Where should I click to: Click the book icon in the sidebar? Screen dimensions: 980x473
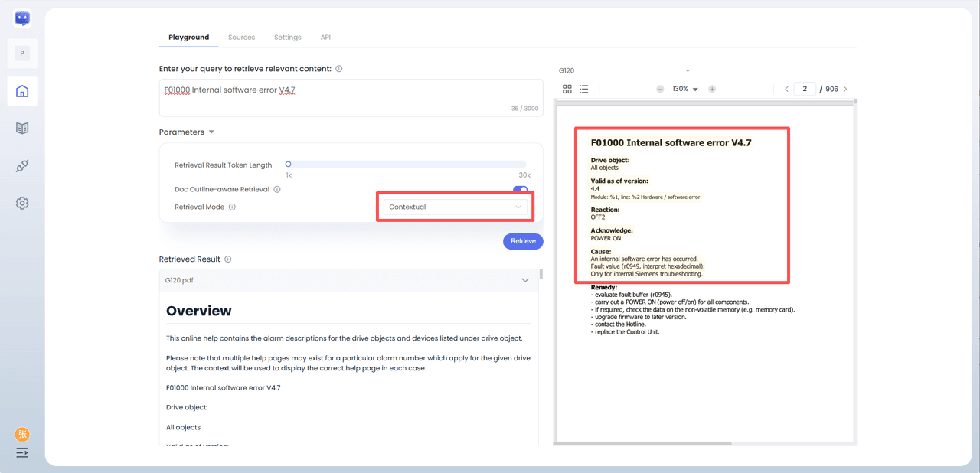click(x=22, y=129)
